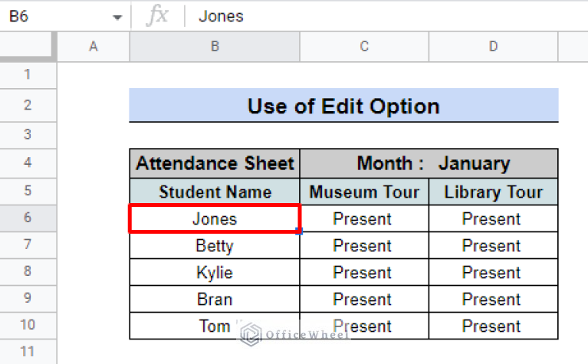Click the 'Library Tour' column heading cell

point(493,192)
